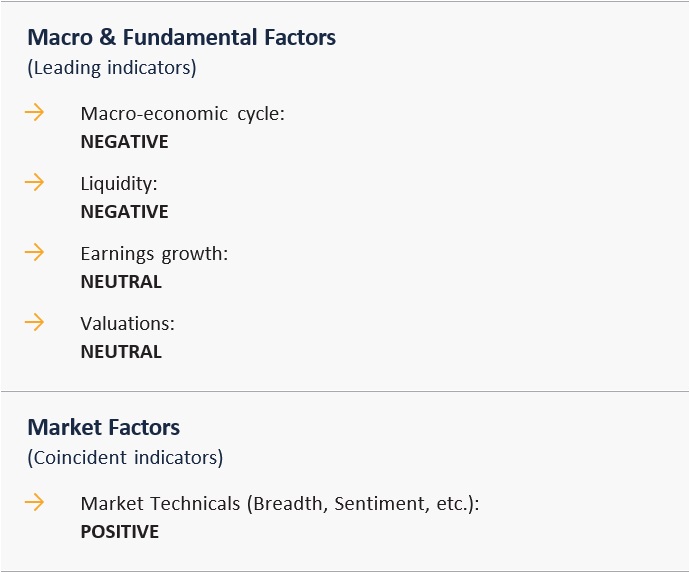690x572 pixels.
Task: Click the divider line above Market Factors
Action: pyautogui.click(x=345, y=391)
